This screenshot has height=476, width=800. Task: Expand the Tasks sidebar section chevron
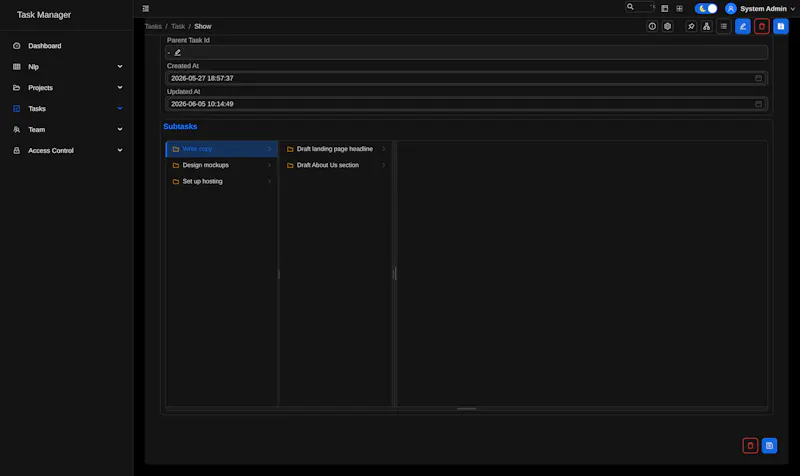pyautogui.click(x=120, y=108)
